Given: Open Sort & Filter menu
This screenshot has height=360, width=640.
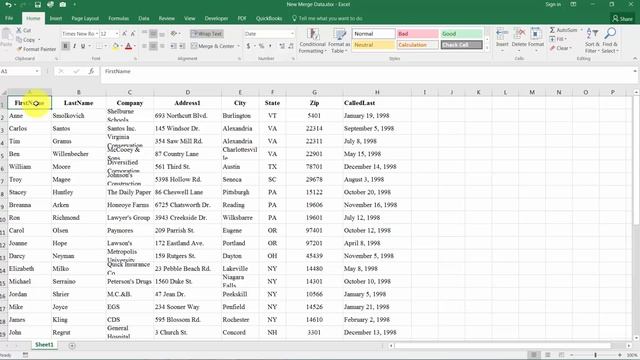Looking at the screenshot, I should point(592,40).
